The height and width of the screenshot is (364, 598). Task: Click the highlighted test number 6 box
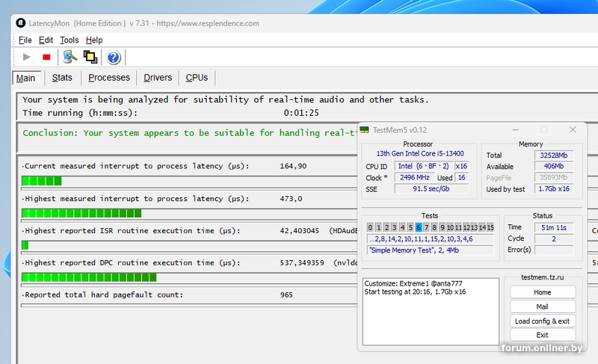click(x=419, y=227)
